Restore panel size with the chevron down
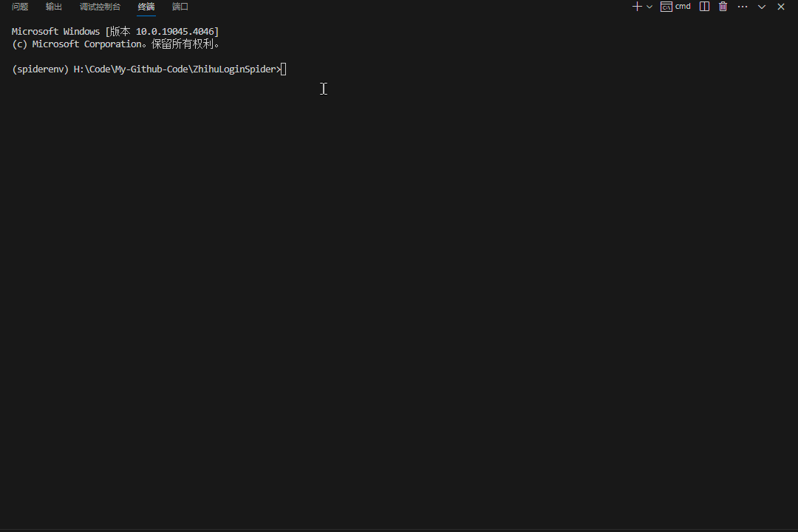798x532 pixels. pyautogui.click(x=762, y=7)
